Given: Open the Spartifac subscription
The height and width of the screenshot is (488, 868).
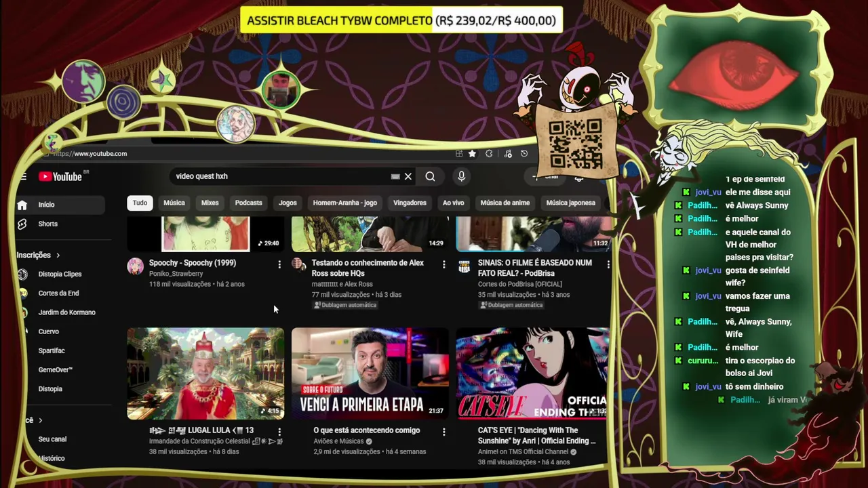Looking at the screenshot, I should click(52, 350).
